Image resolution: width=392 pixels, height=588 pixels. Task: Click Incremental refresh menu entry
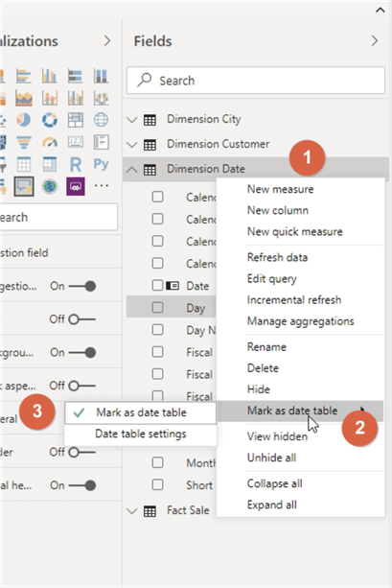click(x=294, y=300)
